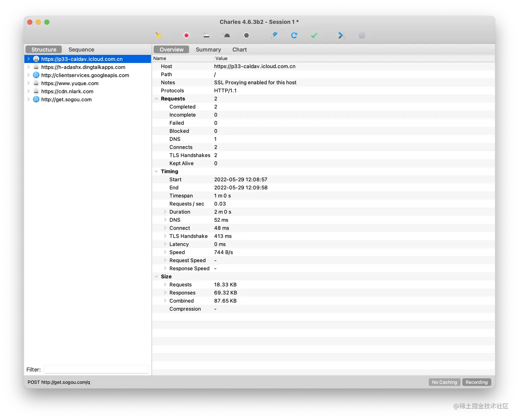Select the 413 ms TLS Handshake value
This screenshot has height=420, width=519.
(x=223, y=236)
